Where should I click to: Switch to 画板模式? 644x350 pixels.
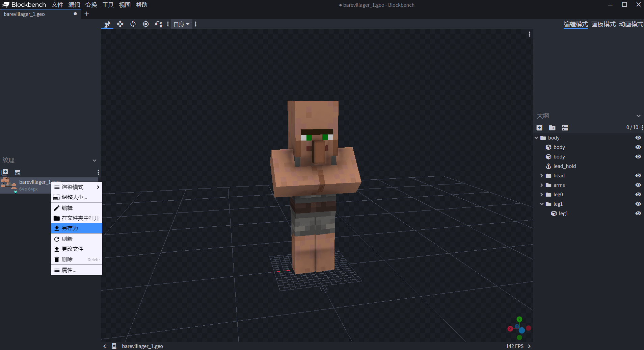click(603, 24)
